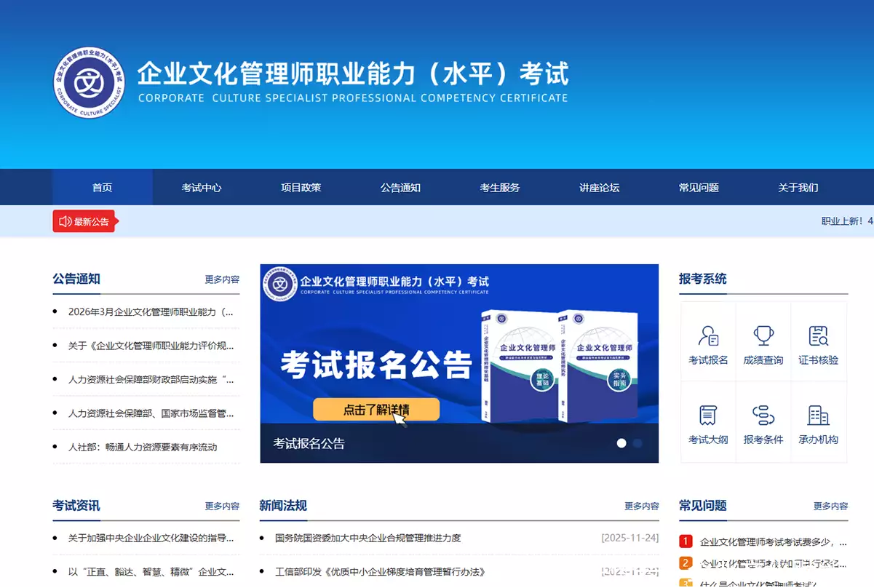Open the 考试中心 menu item

[x=202, y=187]
